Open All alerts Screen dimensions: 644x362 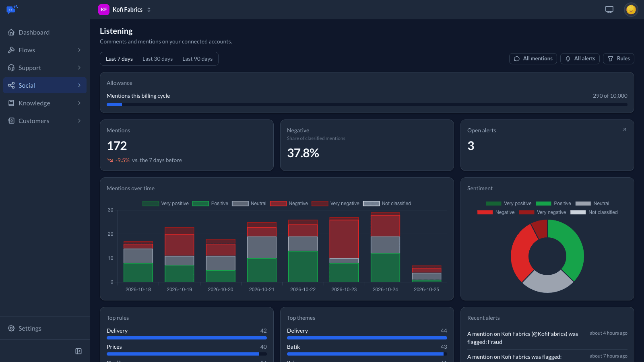[580, 59]
